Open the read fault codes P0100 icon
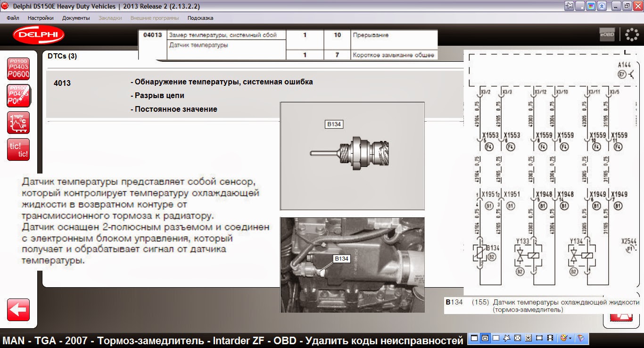Viewport: 644px width, 348px height. tap(18, 69)
